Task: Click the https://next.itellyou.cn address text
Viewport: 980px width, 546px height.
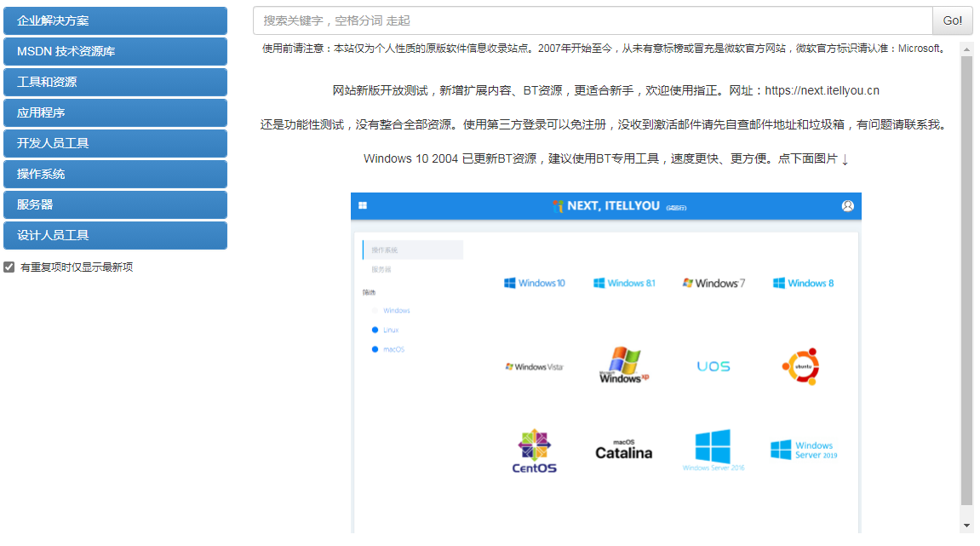Action: click(x=822, y=90)
